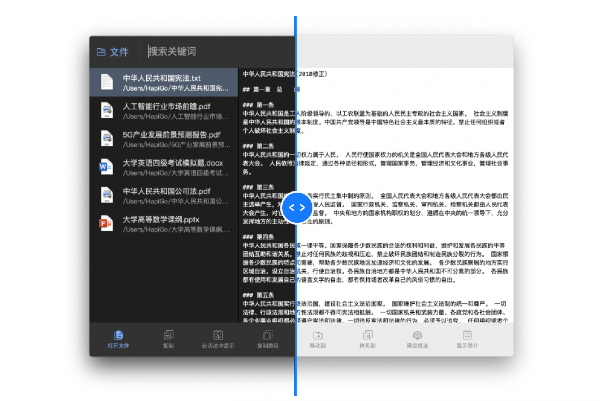Click the 复制路径 (copy path) icon
The width and height of the screenshot is (600, 401).
pyautogui.click(x=268, y=335)
